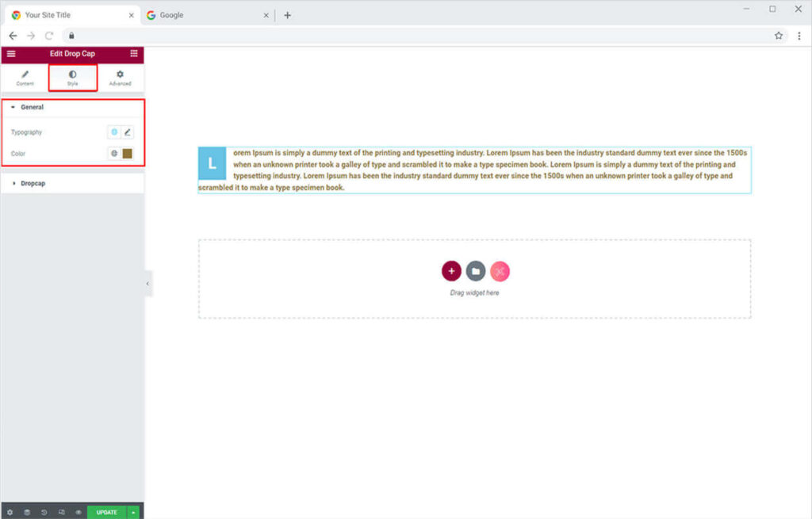Click the green UPDATE button

[x=106, y=513]
